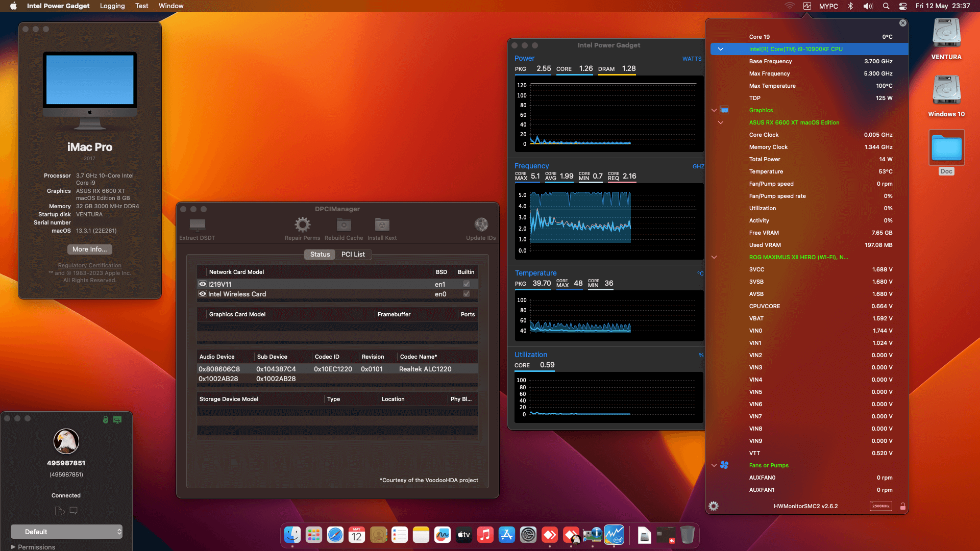Collapse ASUS RX 6600 XT macOS Edition group

721,122
